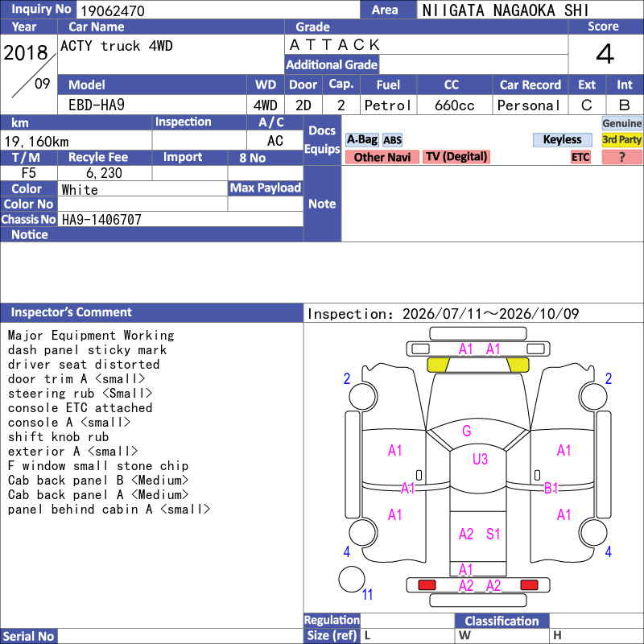
Task: Click the red question mark badge
Action: (x=621, y=157)
